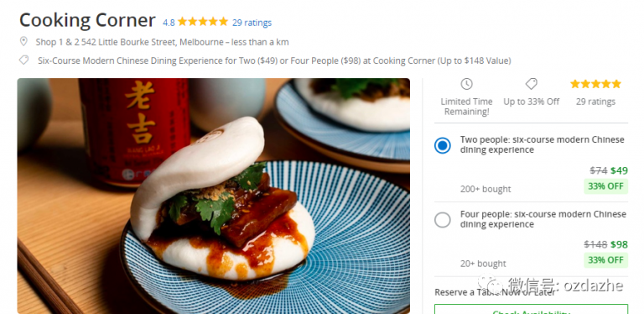The image size is (644, 314).
Task: Click the 33% OFF badge under $98 price
Action: [x=605, y=259]
